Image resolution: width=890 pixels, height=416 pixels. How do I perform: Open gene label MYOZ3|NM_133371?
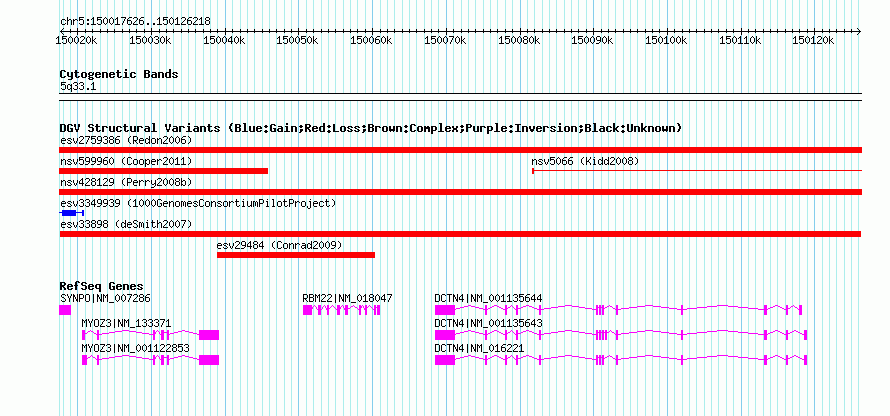[126, 323]
